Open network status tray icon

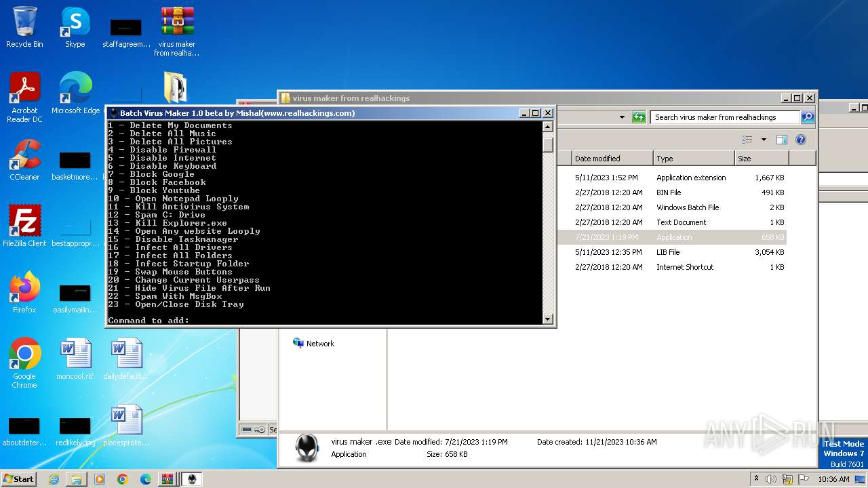pos(787,479)
